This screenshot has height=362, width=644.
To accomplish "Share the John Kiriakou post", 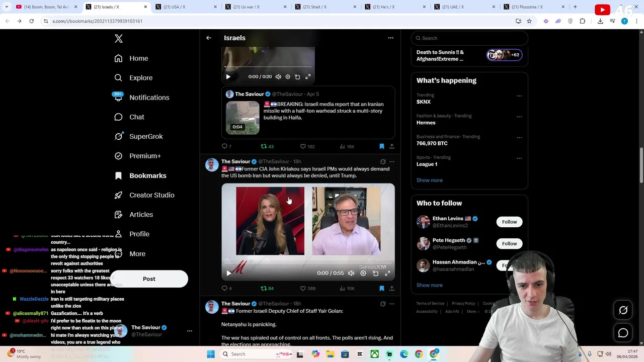I will 392,288.
